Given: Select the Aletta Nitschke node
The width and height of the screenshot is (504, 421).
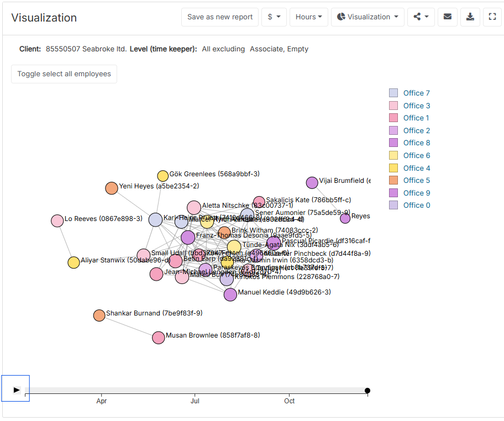Looking at the screenshot, I should pyautogui.click(x=194, y=208).
